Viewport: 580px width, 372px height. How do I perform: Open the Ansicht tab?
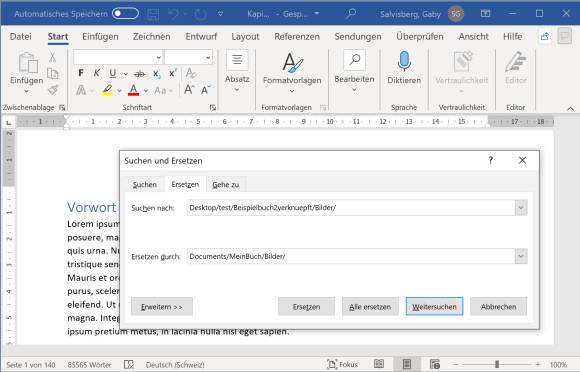[473, 37]
